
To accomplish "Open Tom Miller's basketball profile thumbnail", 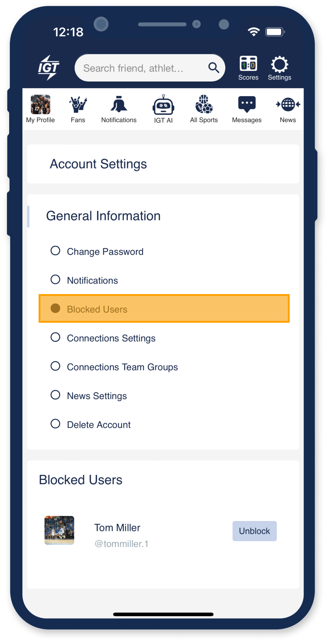I will pyautogui.click(x=60, y=531).
